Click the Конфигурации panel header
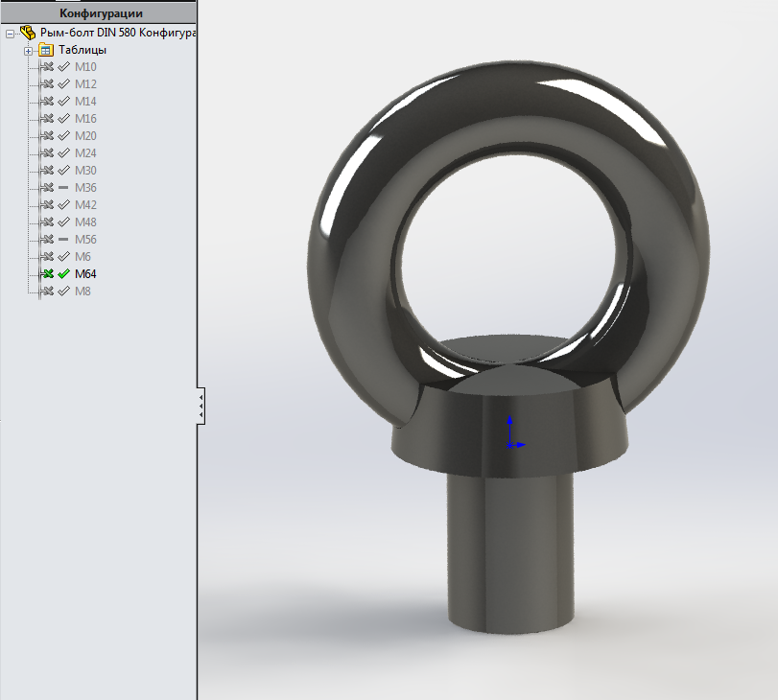 click(100, 13)
